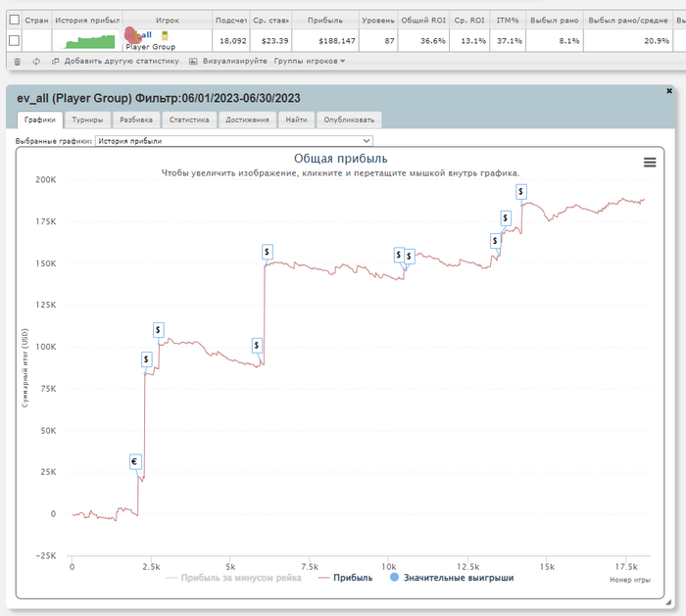686x616 pixels.
Task: Open the Достижения tab
Action: (247, 119)
